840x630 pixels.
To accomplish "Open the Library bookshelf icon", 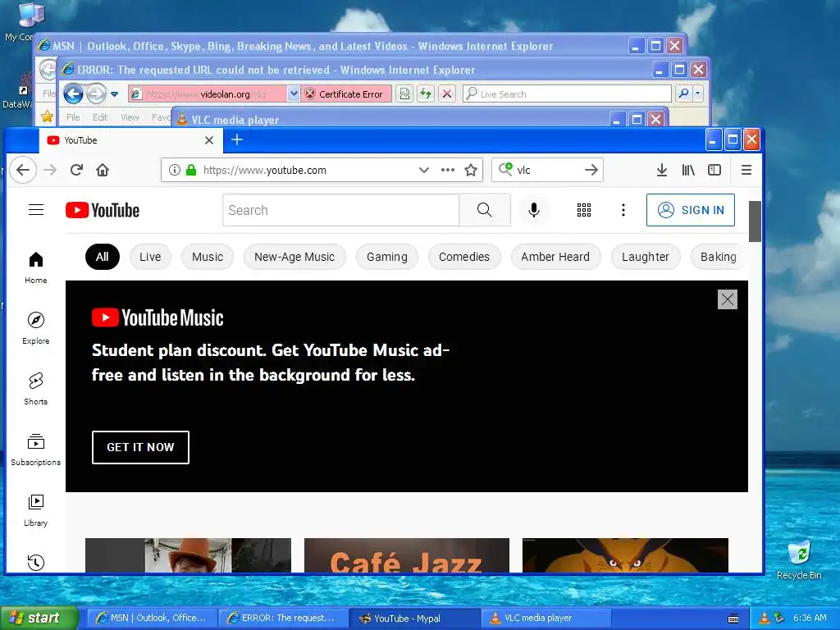I will pos(688,171).
